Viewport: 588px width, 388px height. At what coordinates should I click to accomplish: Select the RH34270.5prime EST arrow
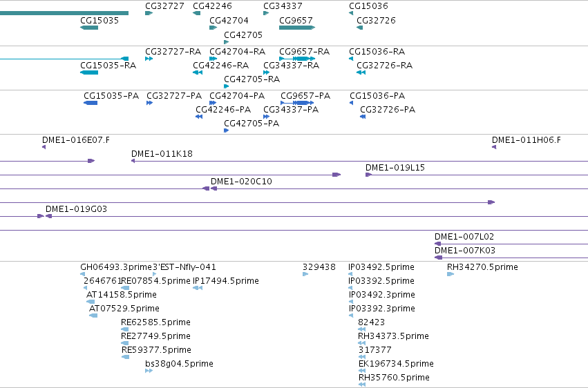pos(451,274)
